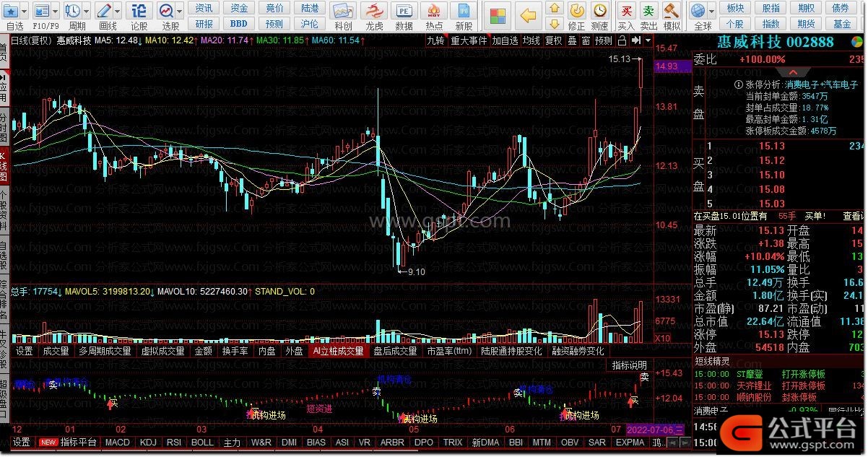
Task: Open the 论股 discussion icon
Action: click(139, 11)
